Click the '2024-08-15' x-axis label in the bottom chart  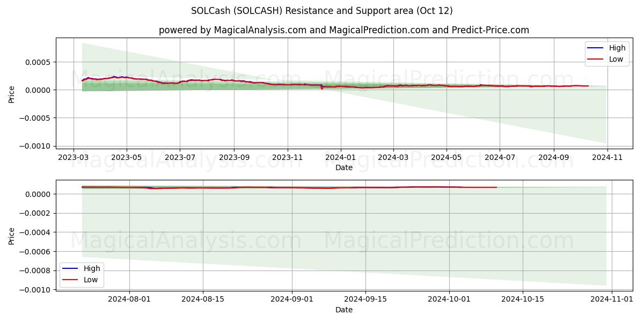(x=203, y=300)
